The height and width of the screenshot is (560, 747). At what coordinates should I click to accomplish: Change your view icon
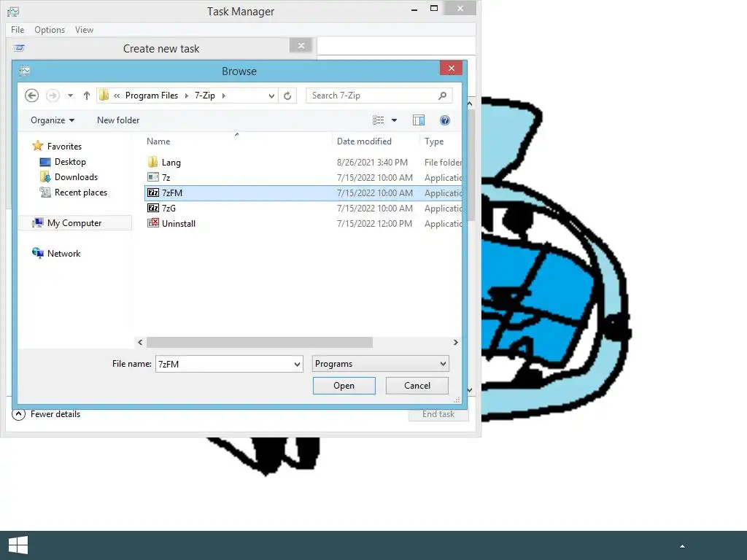click(379, 120)
